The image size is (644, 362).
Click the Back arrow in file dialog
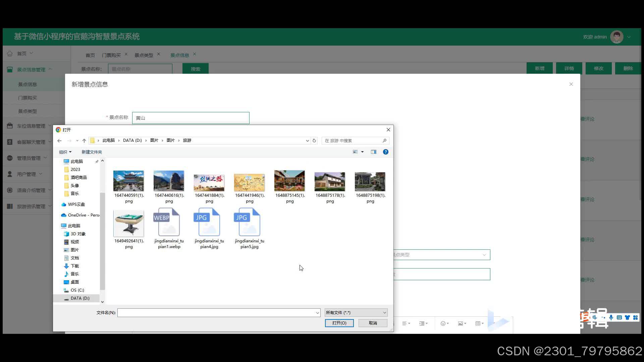(59, 141)
